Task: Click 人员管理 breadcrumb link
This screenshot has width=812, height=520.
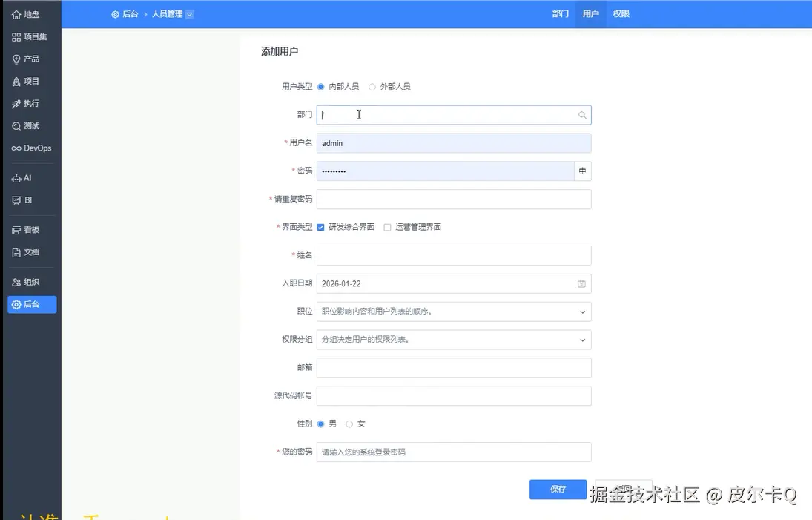Action: click(167, 15)
